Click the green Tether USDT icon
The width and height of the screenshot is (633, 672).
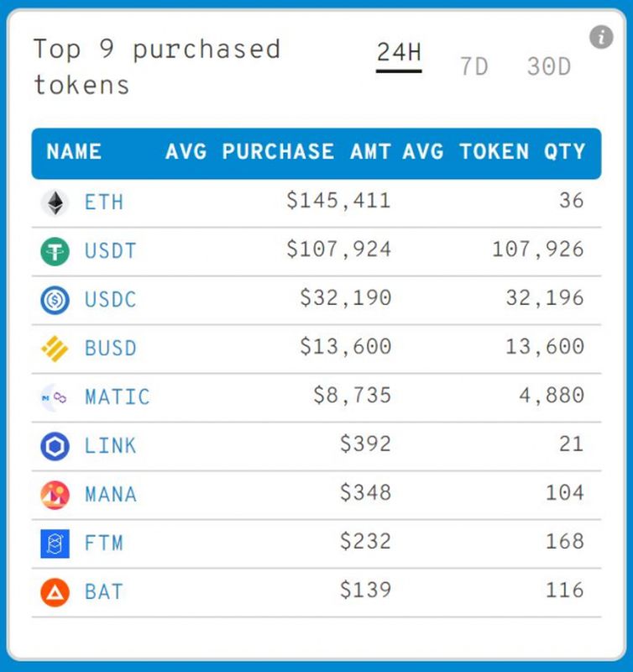(55, 251)
